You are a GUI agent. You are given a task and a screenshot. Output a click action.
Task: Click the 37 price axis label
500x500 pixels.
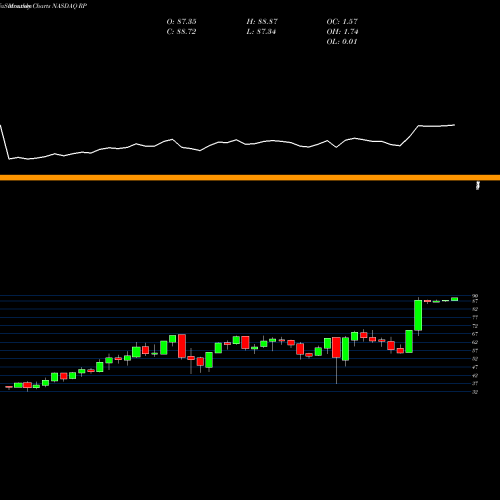475,384
